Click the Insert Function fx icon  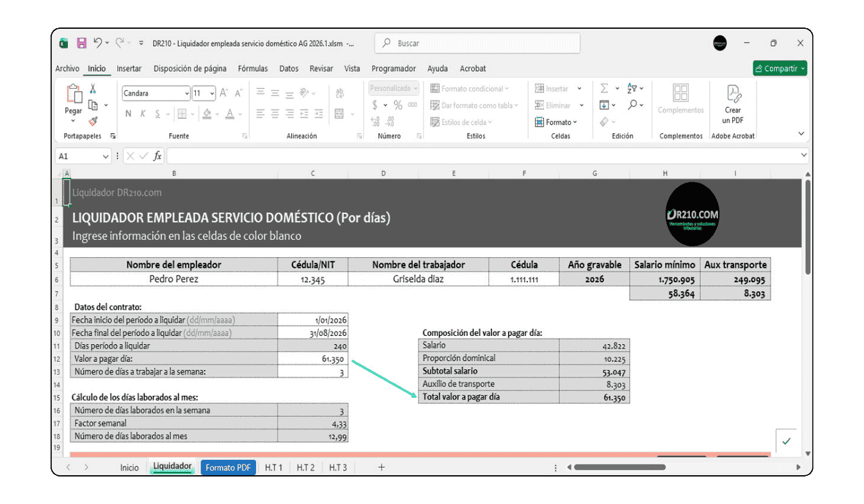pyautogui.click(x=157, y=156)
